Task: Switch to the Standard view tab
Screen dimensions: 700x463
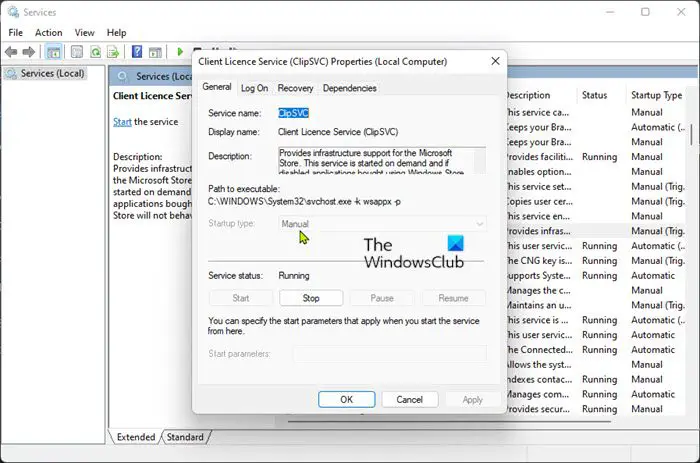Action: (x=185, y=437)
